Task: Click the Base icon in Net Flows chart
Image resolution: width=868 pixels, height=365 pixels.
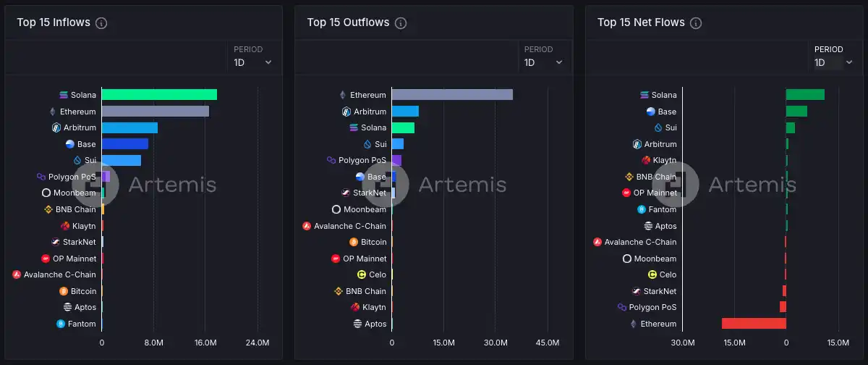Action: click(x=650, y=112)
